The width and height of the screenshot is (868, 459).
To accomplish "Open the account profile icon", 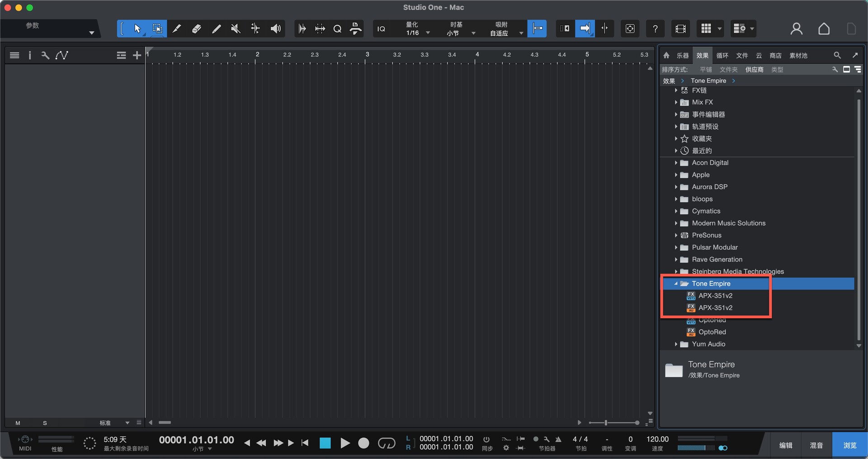I will 797,29.
